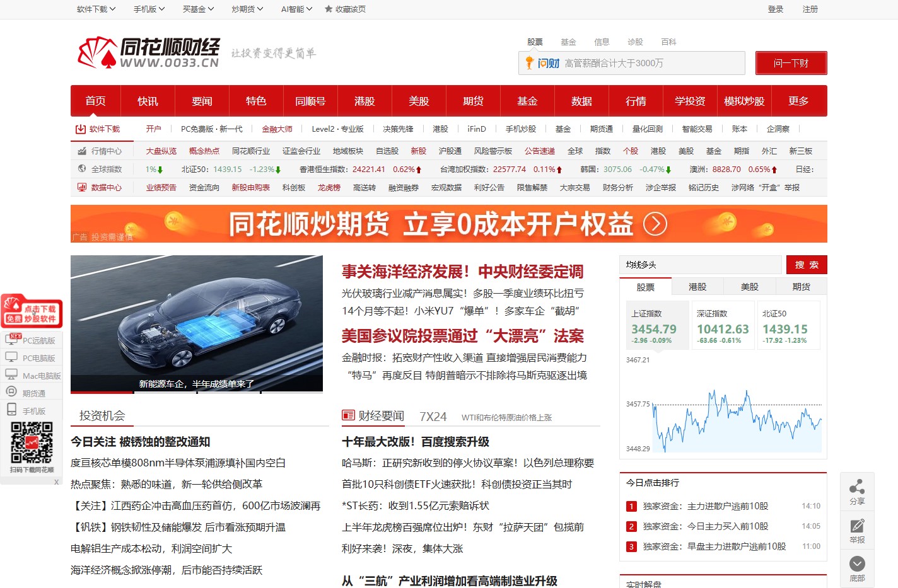This screenshot has height=588, width=898.
Task: Open headline 事关海洋经济发展！中央财经委定调
Action: (462, 272)
